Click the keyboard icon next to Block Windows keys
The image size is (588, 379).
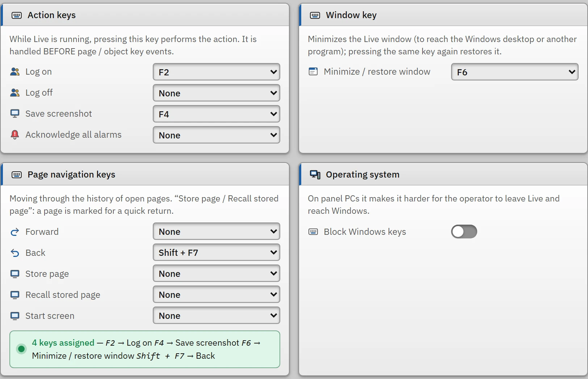tap(313, 232)
